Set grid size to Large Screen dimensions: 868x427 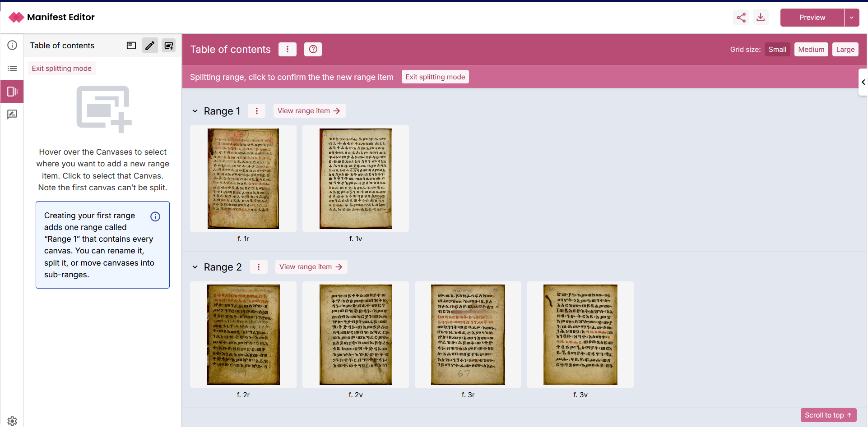click(x=845, y=50)
